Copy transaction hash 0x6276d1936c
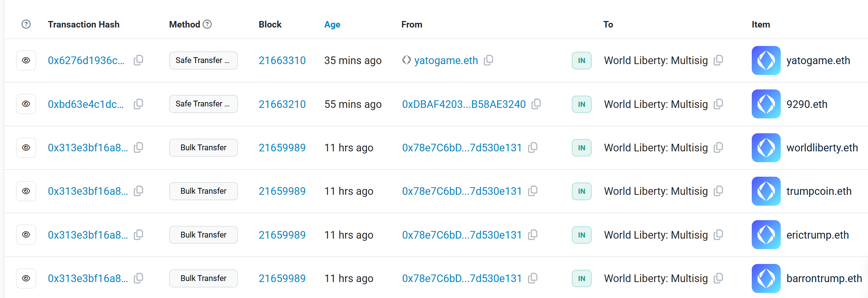The image size is (868, 298). tap(138, 60)
